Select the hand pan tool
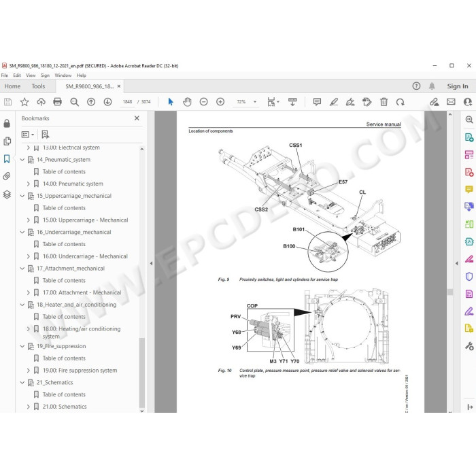Viewport: 476px width, 476px height. (x=187, y=102)
